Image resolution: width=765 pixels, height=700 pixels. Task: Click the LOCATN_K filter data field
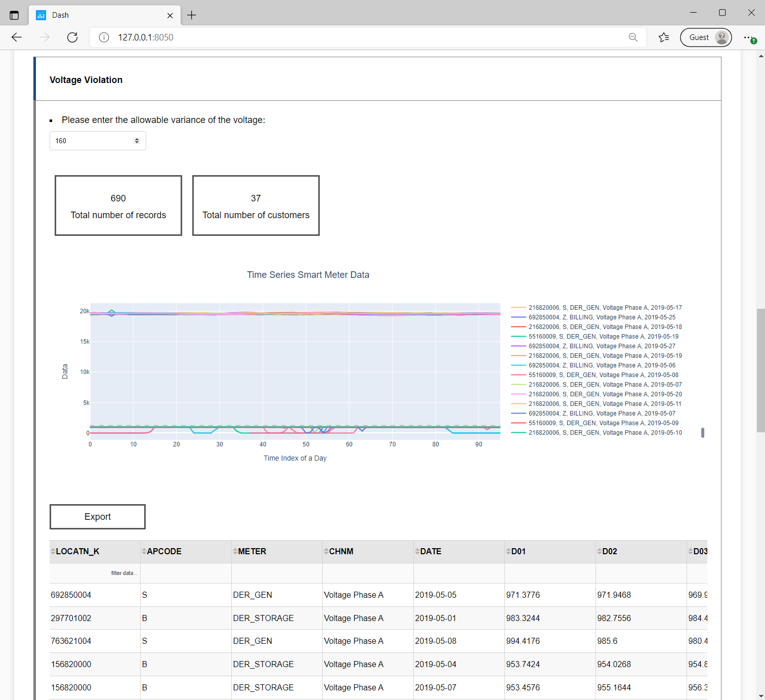point(95,573)
